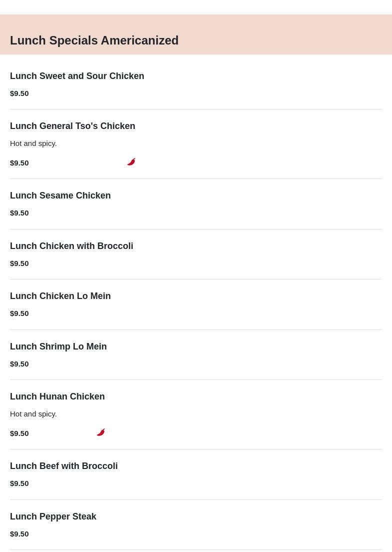Click the $9.50 price of General Tso's Chicken
The width and height of the screenshot is (392, 552).
19,163
